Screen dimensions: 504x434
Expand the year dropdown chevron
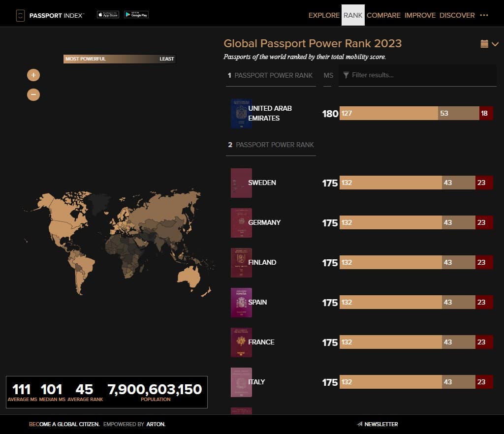coord(495,44)
